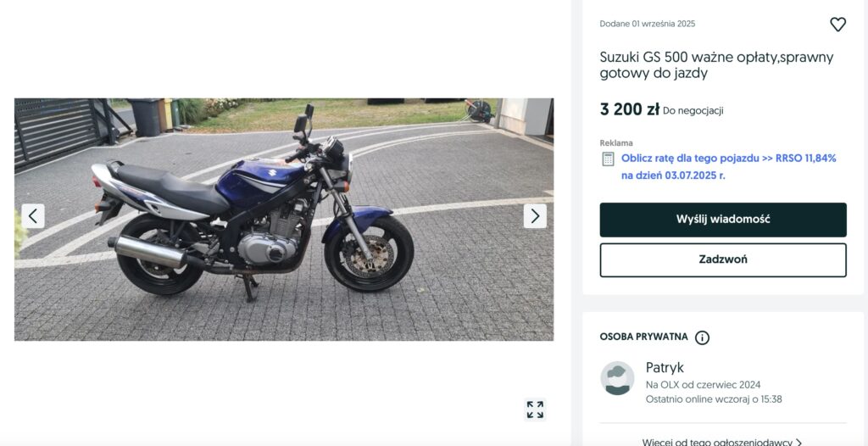Click the Dodane 01 września 2025 date
The width and height of the screenshot is (868, 446).
point(647,24)
